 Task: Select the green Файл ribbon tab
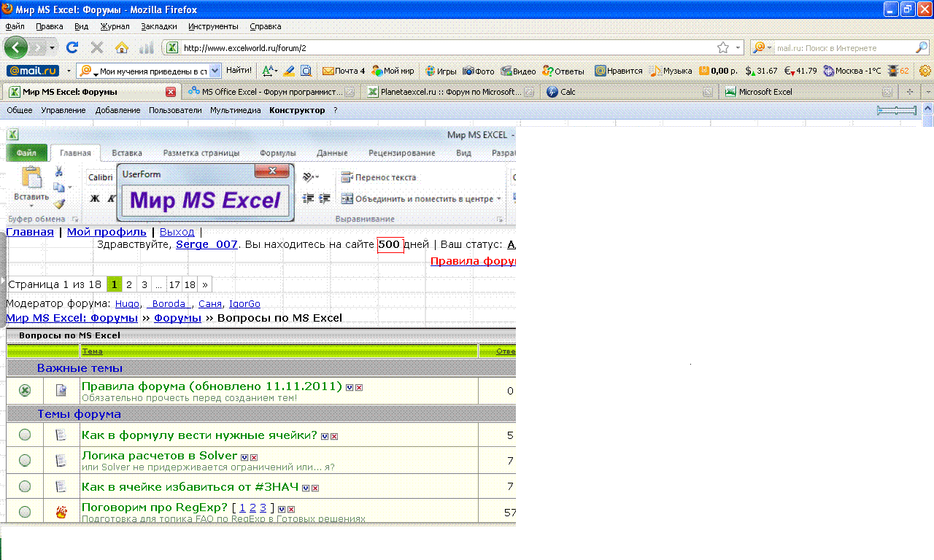(27, 153)
